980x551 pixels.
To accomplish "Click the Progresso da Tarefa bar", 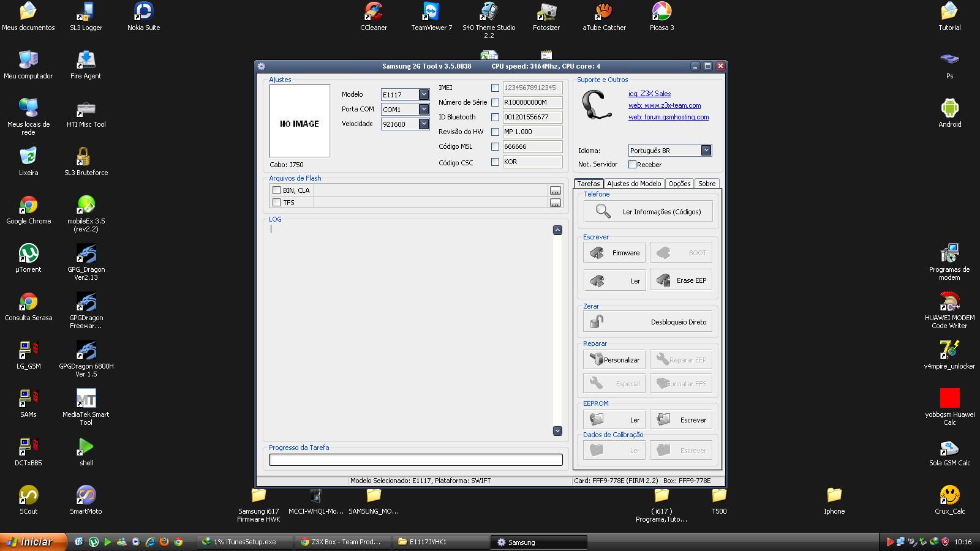I will (416, 460).
